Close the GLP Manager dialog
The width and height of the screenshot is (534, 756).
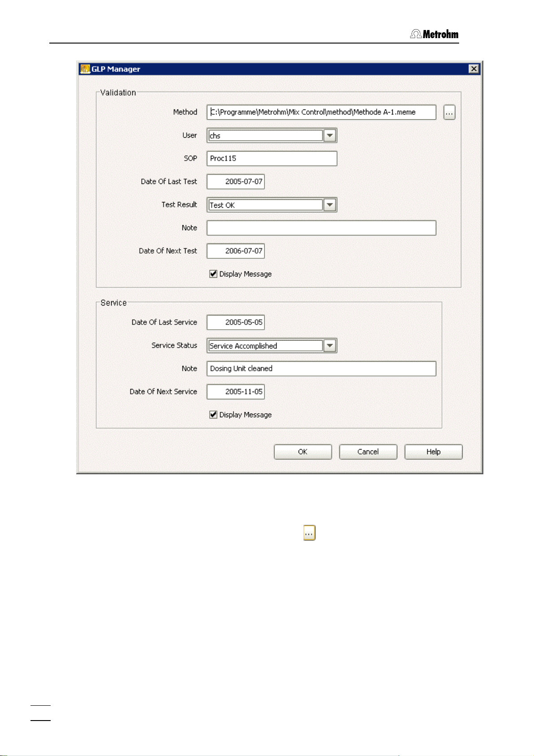click(473, 69)
